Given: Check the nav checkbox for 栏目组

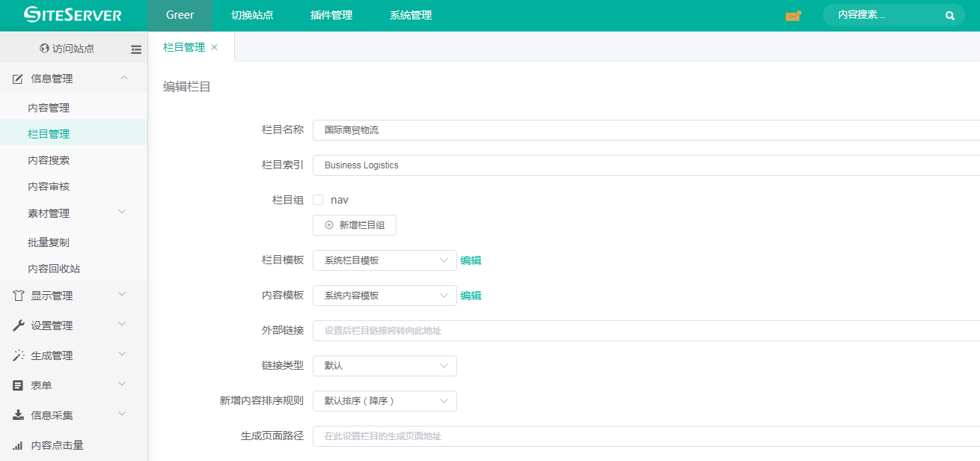Looking at the screenshot, I should coord(318,200).
